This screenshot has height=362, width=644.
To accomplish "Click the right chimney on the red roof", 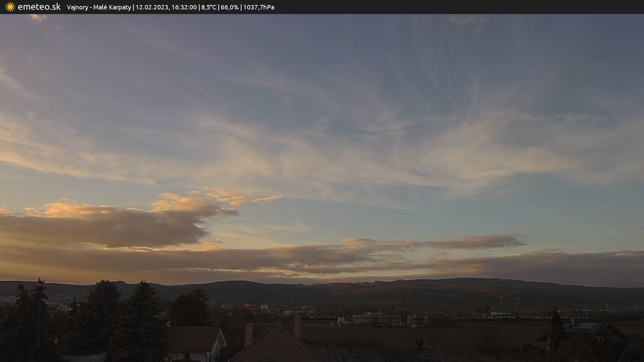I will click(x=297, y=327).
